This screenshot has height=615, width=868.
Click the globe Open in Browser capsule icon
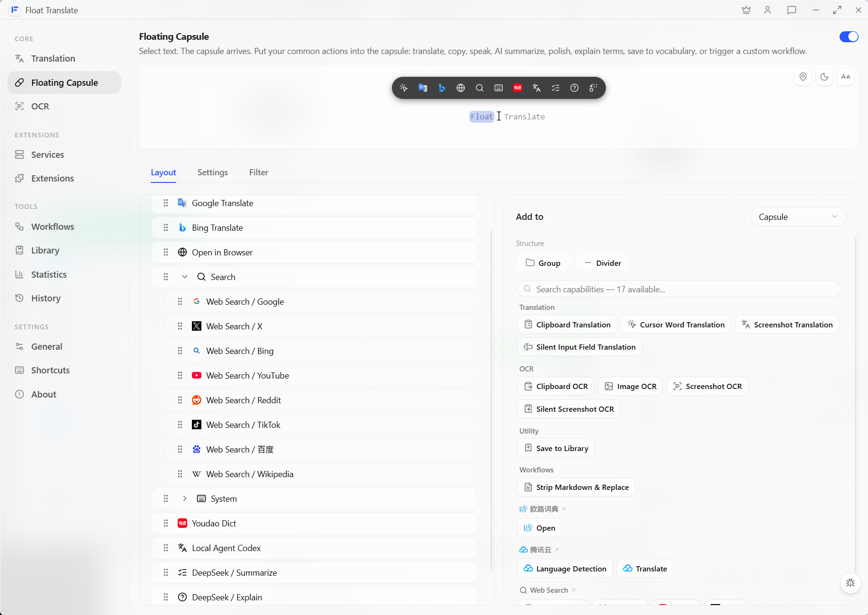[461, 88]
